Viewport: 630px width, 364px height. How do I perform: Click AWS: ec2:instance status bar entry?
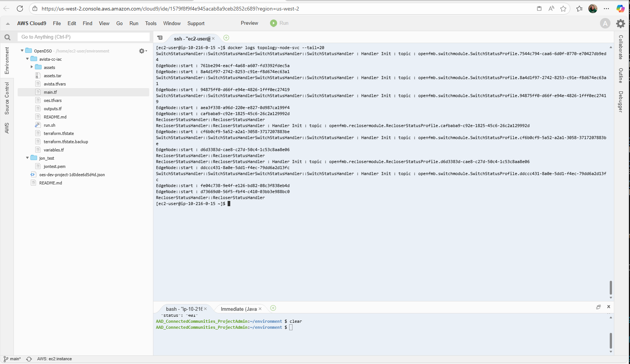pyautogui.click(x=54, y=359)
